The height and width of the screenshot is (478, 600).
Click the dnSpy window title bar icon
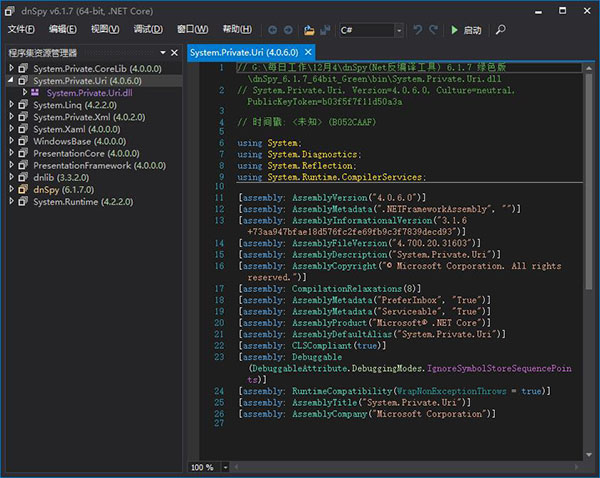[10, 11]
